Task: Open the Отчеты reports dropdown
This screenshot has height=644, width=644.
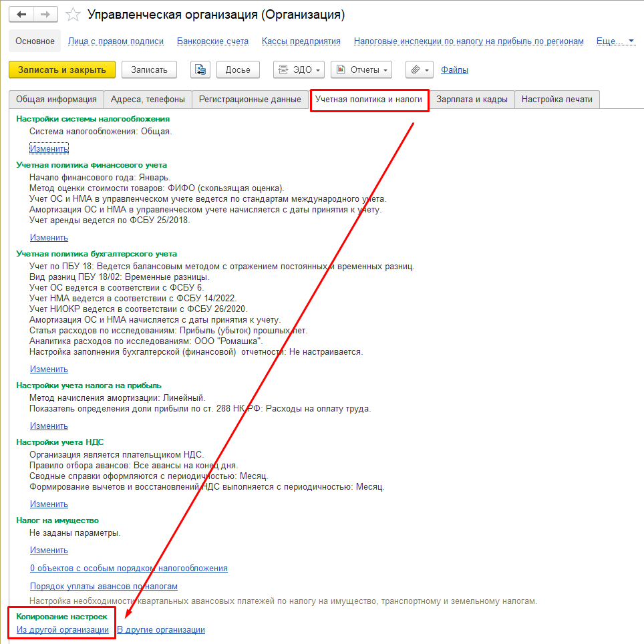Action: [361, 69]
